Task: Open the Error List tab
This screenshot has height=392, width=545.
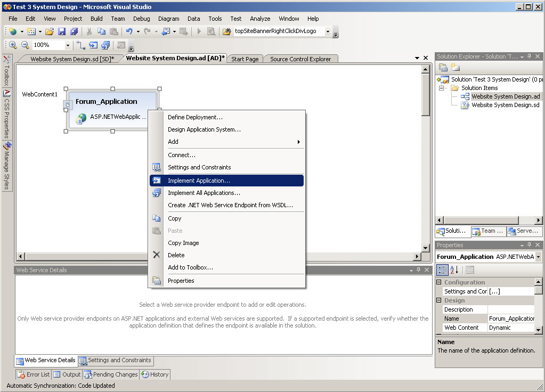Action: click(34, 374)
